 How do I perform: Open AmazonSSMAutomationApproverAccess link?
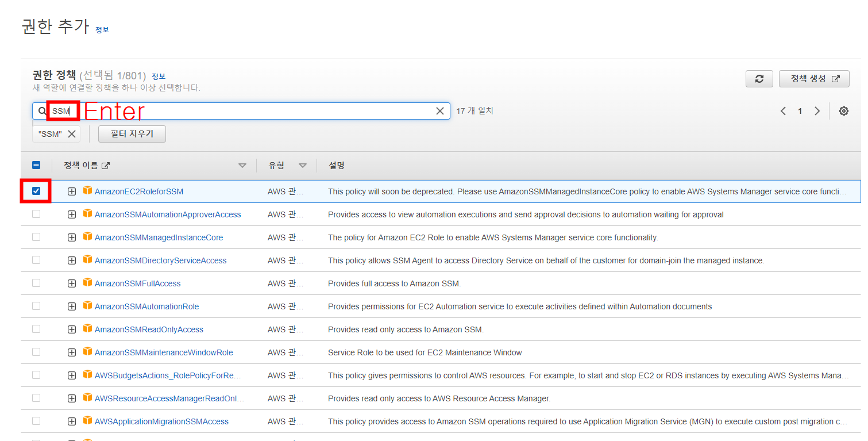point(168,214)
